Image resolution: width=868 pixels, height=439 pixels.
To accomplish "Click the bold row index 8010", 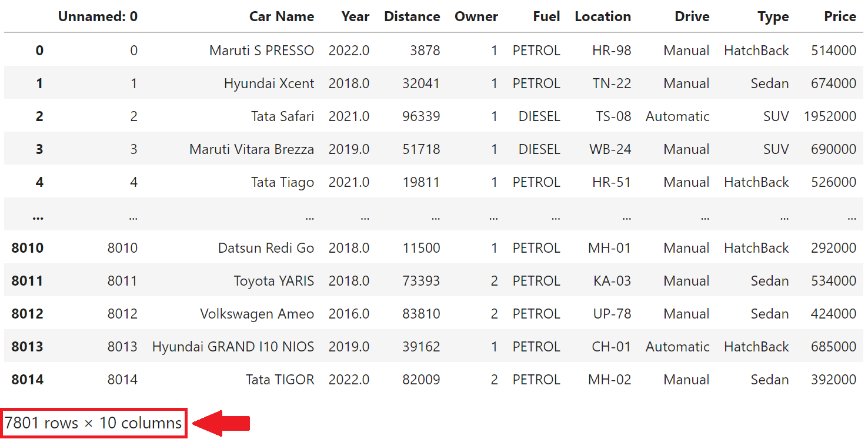I will click(28, 248).
